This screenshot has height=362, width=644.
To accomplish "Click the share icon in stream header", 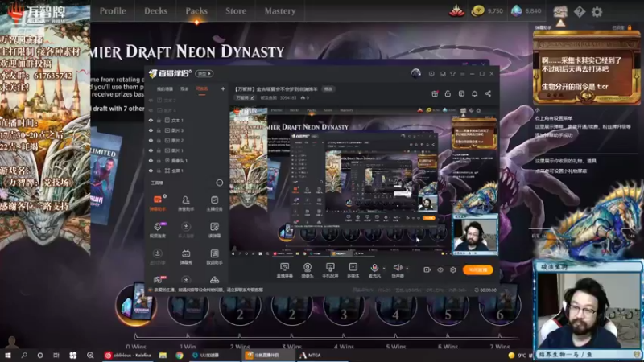I will coord(488,93).
